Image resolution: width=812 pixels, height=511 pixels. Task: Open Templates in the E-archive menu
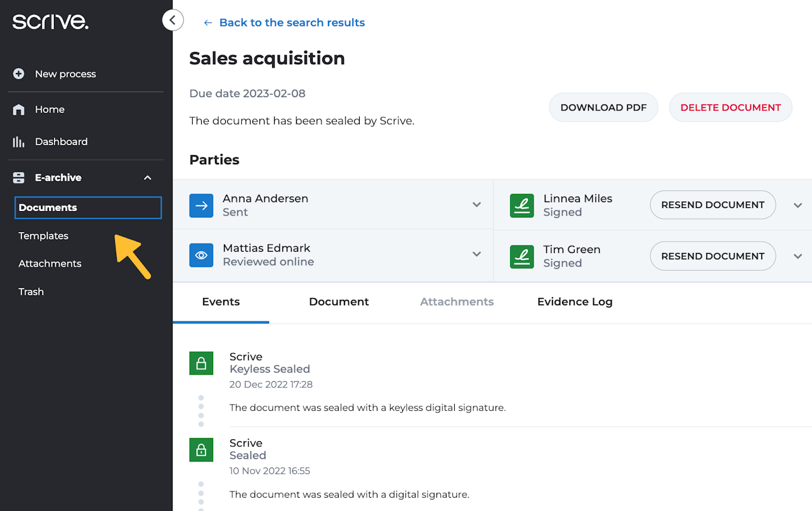[x=44, y=236]
